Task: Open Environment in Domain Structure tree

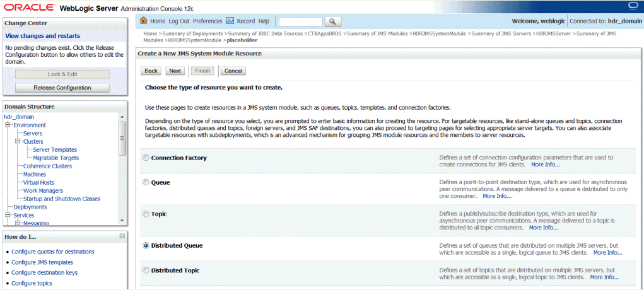Action: pyautogui.click(x=30, y=125)
